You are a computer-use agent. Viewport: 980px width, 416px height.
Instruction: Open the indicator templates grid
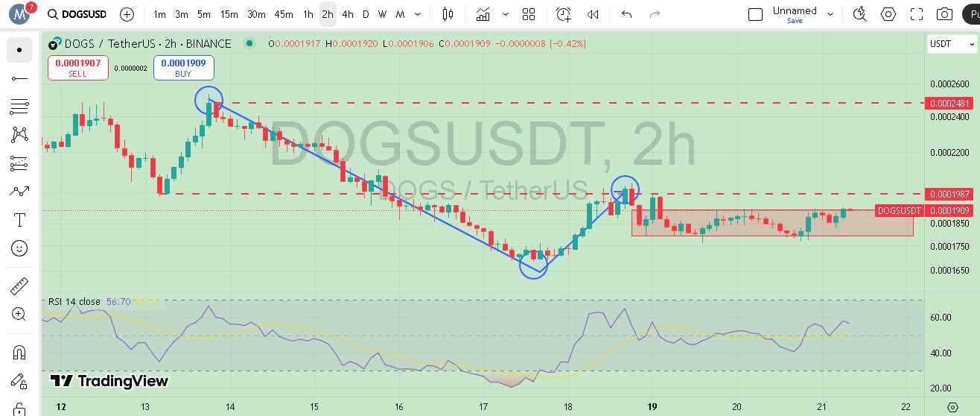[x=529, y=14]
